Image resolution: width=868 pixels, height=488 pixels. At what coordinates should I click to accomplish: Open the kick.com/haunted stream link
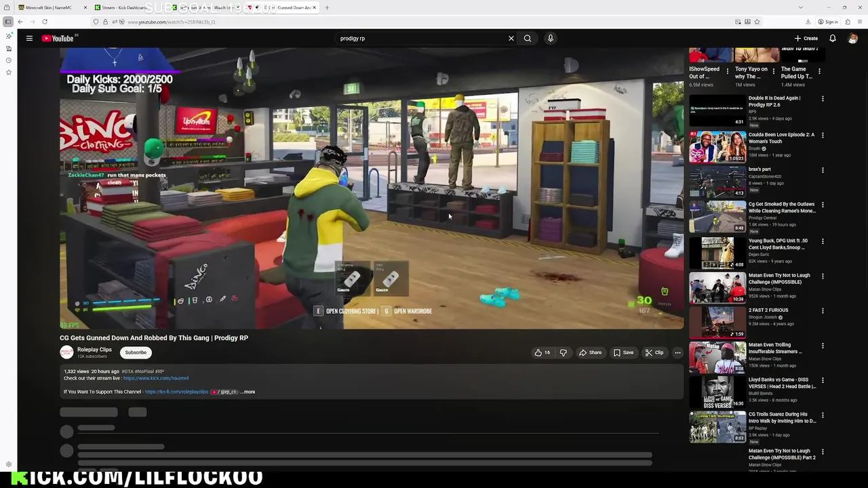(x=156, y=378)
